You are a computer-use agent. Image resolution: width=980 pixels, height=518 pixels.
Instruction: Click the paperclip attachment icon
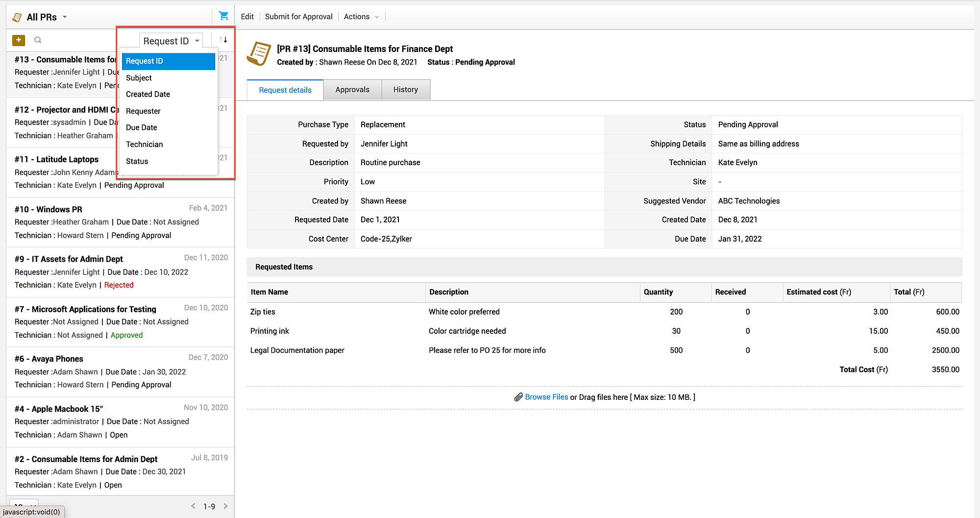tap(518, 397)
